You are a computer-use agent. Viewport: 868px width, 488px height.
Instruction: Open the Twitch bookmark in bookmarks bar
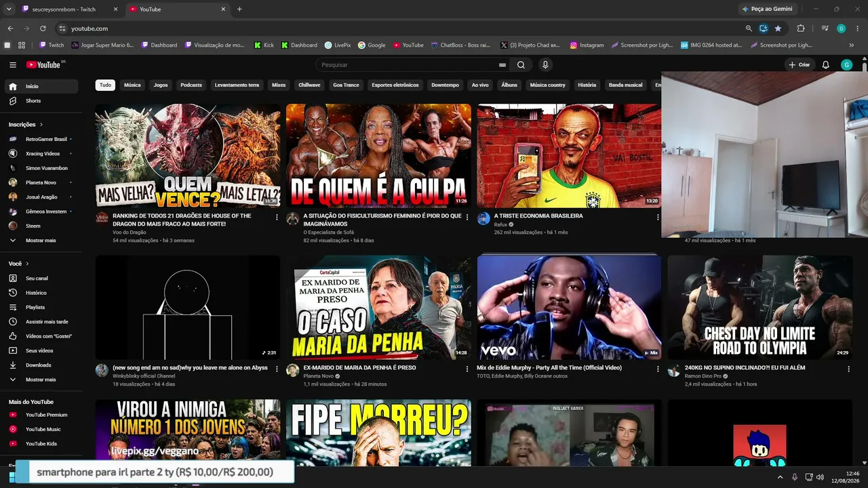click(x=52, y=45)
